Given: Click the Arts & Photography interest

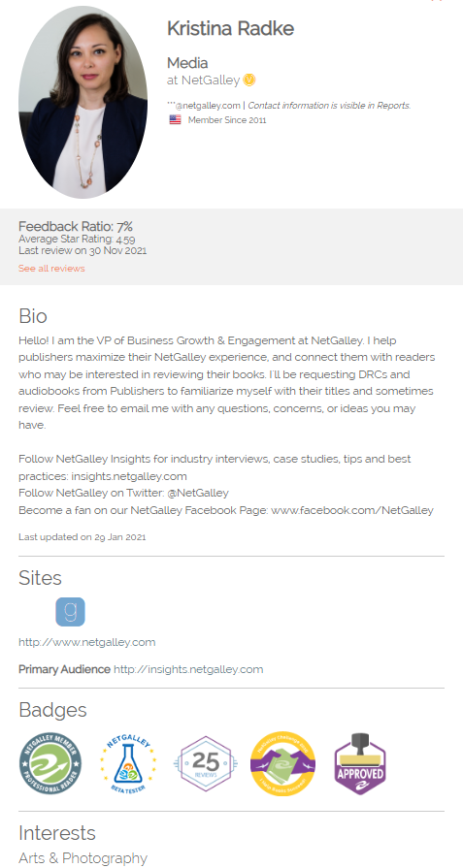Looking at the screenshot, I should point(83,858).
